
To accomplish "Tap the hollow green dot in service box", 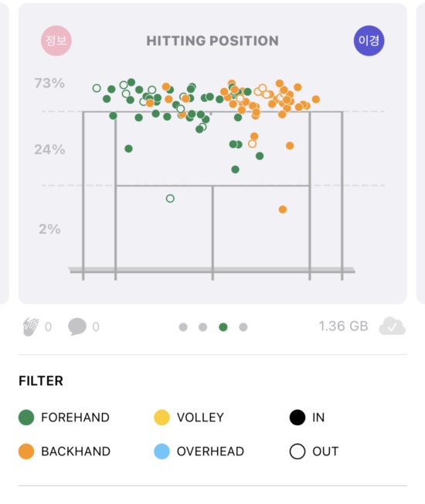I will (170, 198).
